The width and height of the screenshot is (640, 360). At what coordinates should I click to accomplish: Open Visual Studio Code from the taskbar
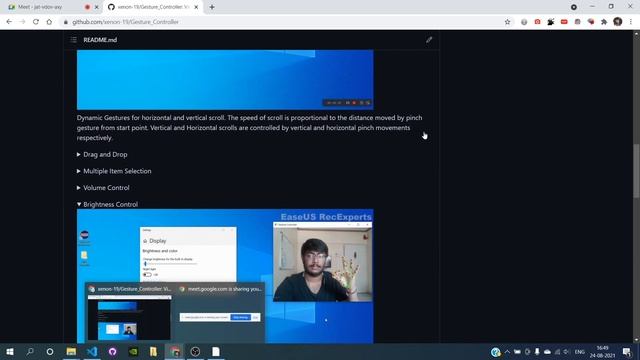tap(92, 351)
